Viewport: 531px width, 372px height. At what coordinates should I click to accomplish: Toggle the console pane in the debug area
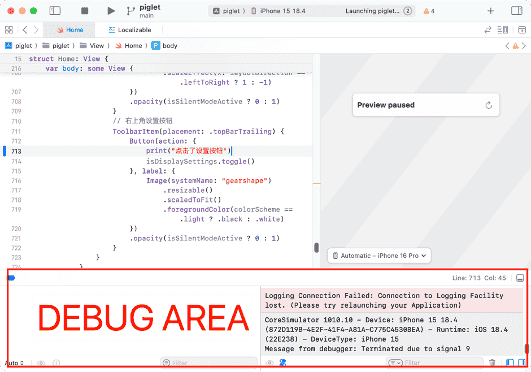(x=522, y=363)
